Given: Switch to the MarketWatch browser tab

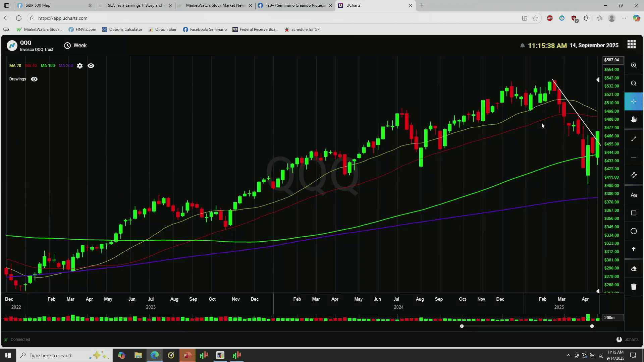Looking at the screenshot, I should [x=215, y=5].
